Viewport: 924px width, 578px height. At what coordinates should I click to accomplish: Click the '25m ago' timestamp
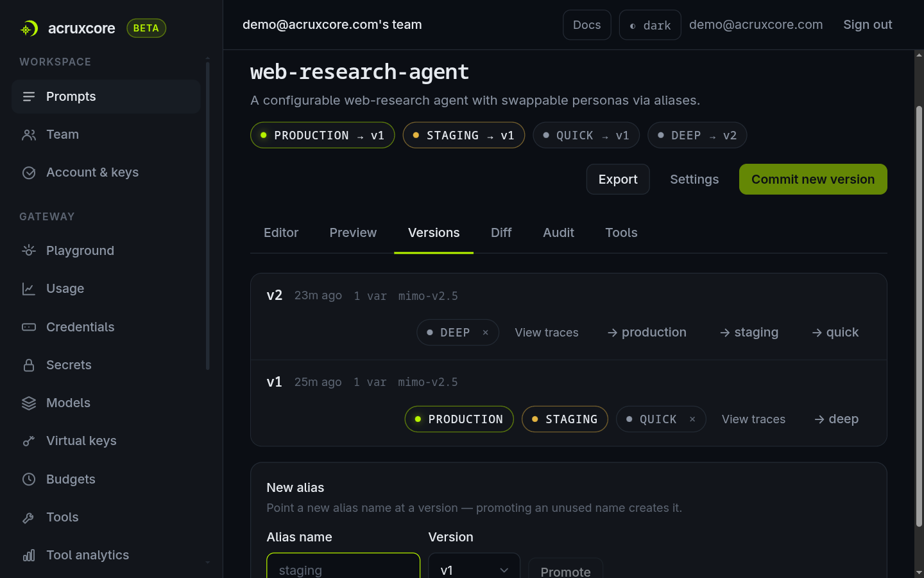(x=318, y=382)
